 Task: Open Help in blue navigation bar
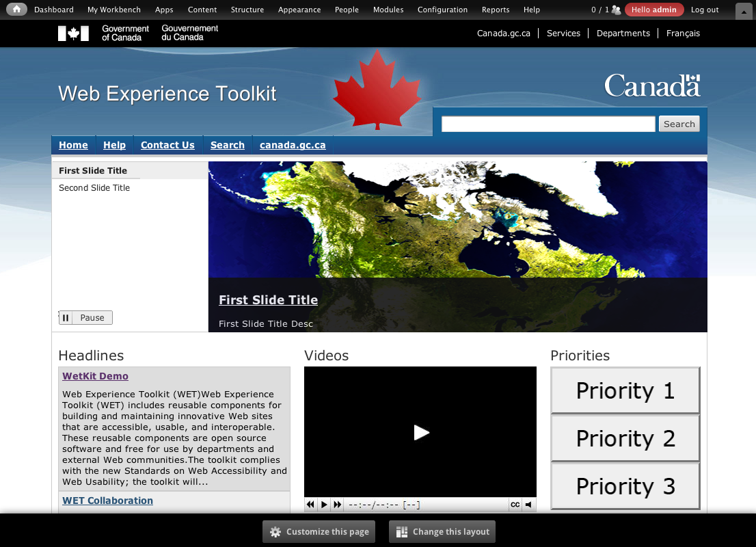click(114, 145)
